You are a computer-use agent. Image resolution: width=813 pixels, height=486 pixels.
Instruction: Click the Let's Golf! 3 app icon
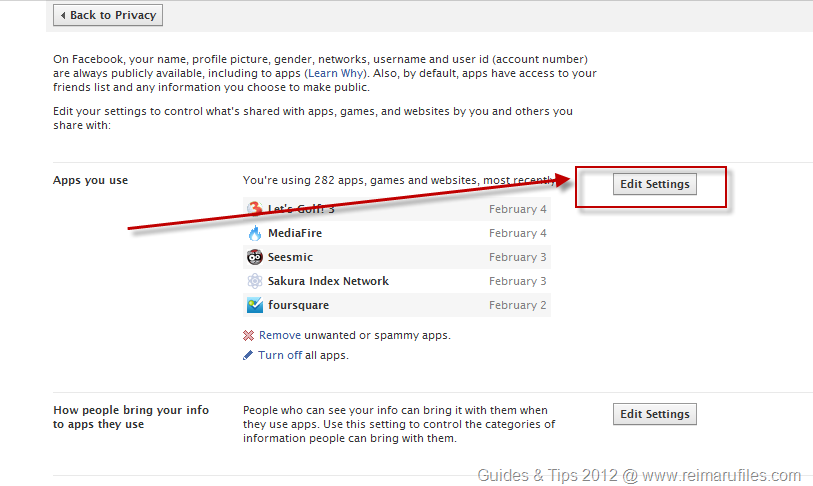254,209
